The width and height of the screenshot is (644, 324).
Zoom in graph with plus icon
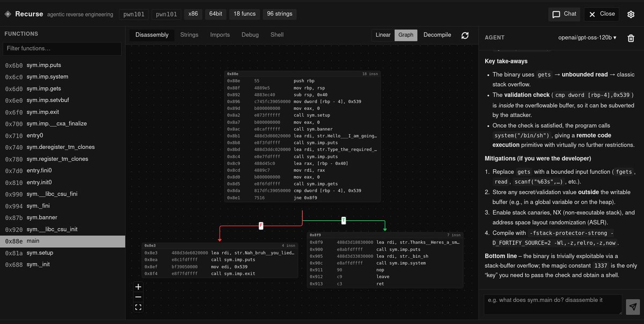(x=138, y=287)
